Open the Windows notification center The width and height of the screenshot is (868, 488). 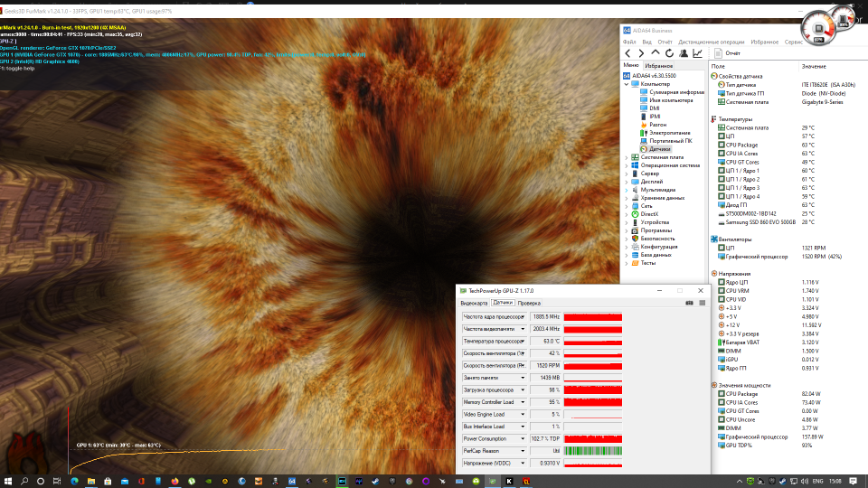click(x=853, y=482)
